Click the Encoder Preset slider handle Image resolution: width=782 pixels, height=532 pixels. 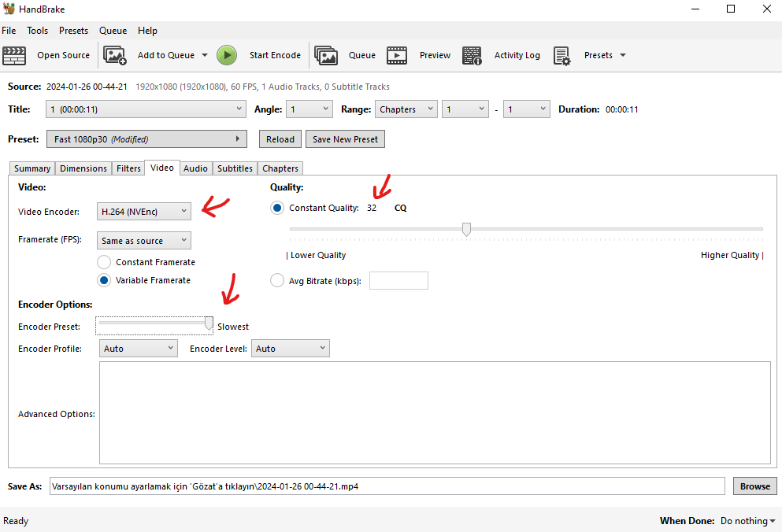point(209,323)
